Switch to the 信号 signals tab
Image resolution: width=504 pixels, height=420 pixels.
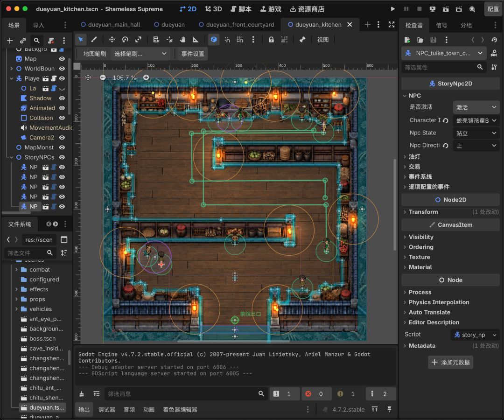(441, 25)
